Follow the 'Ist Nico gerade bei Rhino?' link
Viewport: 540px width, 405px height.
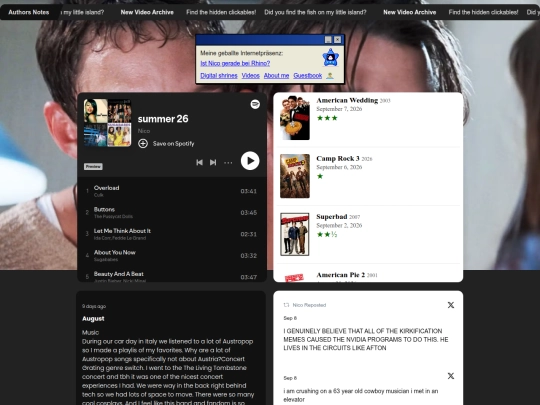[x=235, y=63]
